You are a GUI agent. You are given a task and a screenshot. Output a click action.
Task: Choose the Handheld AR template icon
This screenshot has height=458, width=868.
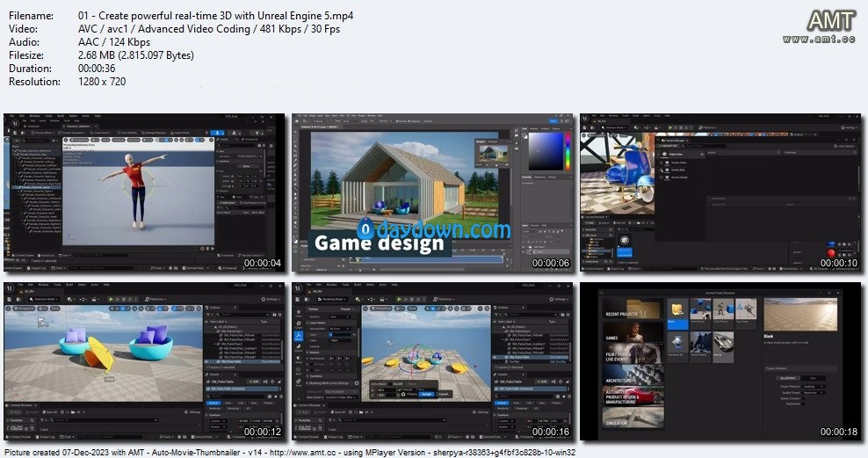tap(677, 343)
